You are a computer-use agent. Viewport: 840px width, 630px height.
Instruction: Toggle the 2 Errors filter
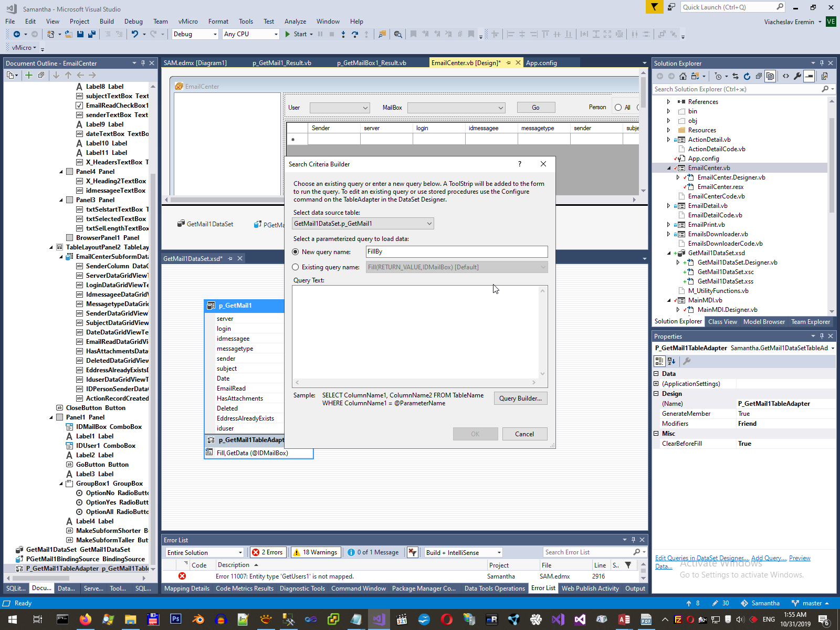[268, 552]
